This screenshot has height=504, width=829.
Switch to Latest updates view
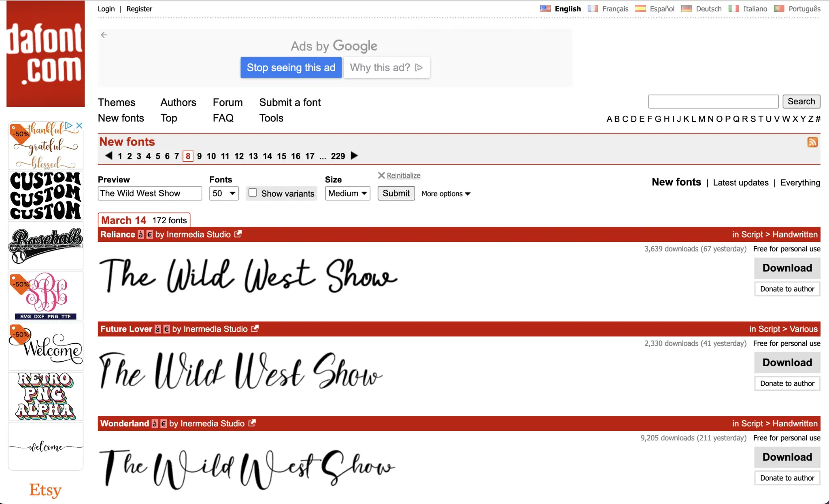(740, 182)
